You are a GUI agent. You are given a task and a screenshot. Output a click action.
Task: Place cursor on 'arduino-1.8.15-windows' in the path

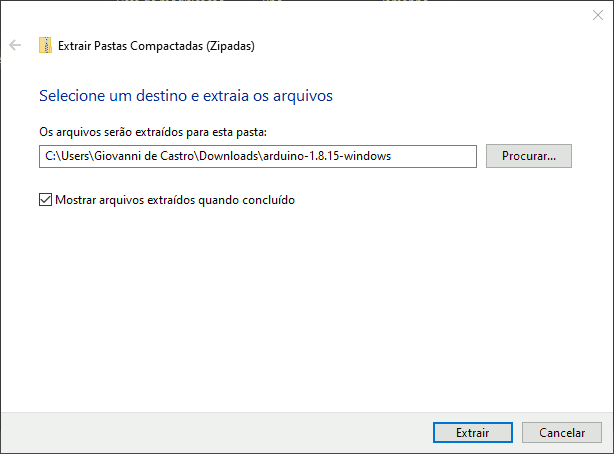pos(327,156)
